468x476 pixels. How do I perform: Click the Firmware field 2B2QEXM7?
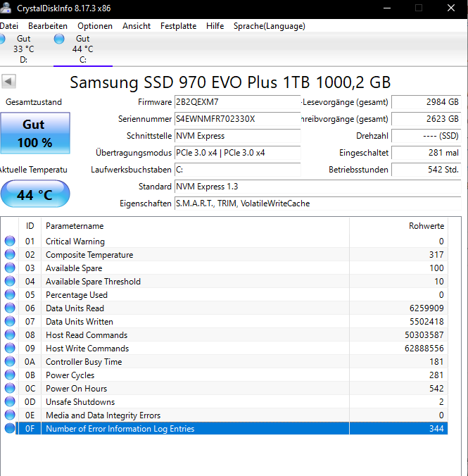point(237,102)
